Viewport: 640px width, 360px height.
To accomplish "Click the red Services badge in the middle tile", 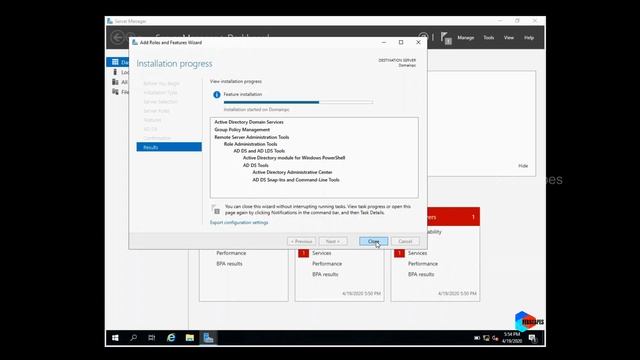I will [x=303, y=253].
